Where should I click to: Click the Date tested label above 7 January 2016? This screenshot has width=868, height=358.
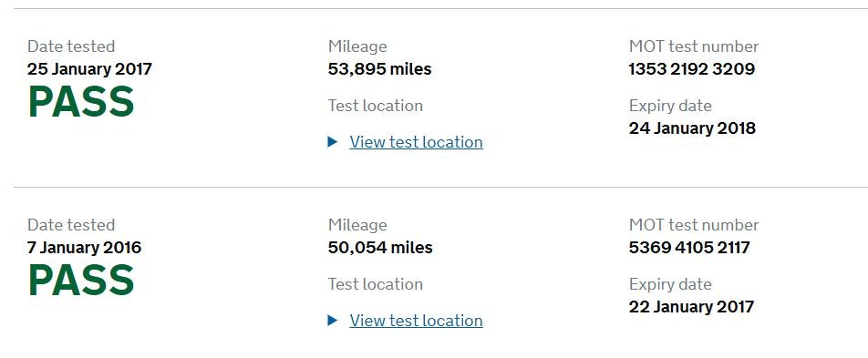(x=71, y=225)
